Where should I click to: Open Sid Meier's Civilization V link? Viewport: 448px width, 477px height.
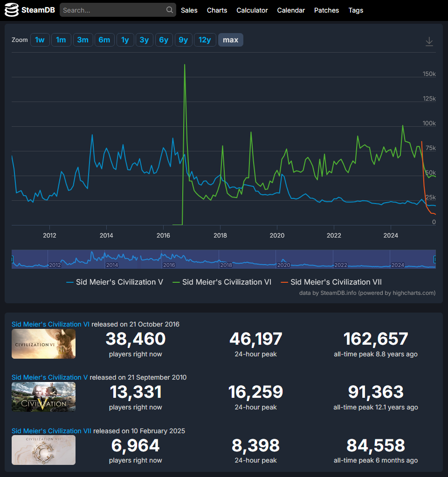[x=49, y=377]
